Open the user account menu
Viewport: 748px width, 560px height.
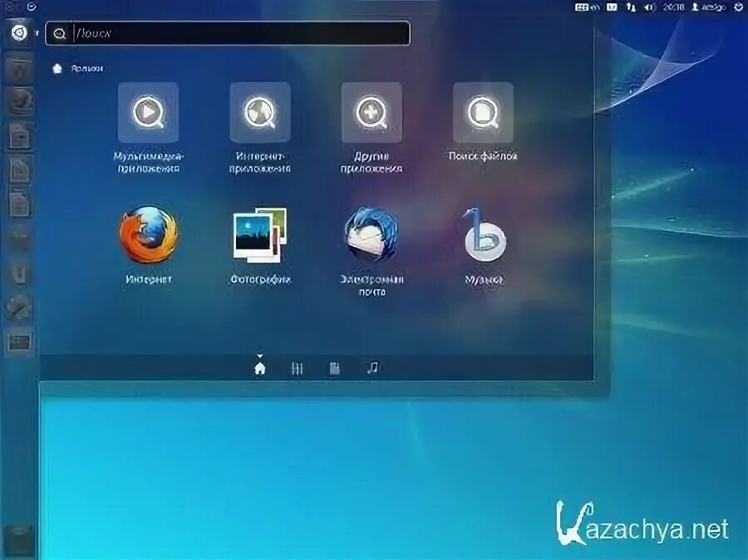pos(709,7)
